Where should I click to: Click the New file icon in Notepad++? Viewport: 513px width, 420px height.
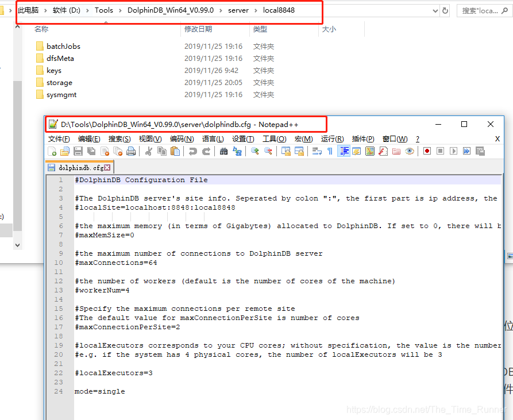tap(52, 151)
